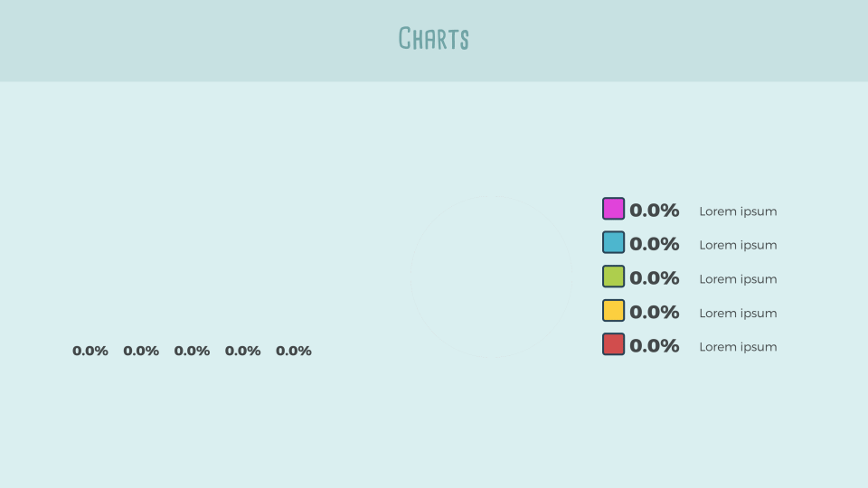Screen dimensions: 868x488
Task: Click the leftmost 0.0% bar chart label
Action: 90,351
